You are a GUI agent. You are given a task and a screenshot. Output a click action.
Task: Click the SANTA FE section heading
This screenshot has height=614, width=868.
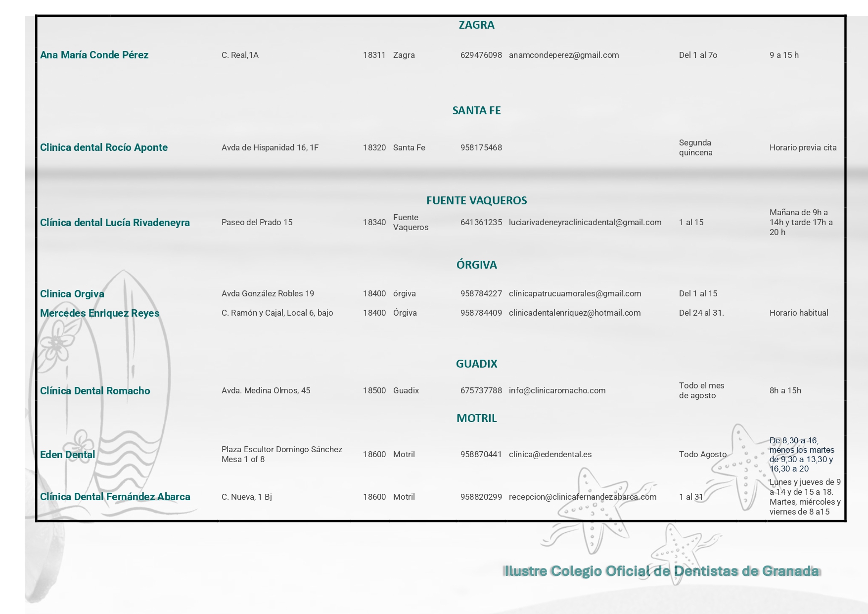[476, 111]
